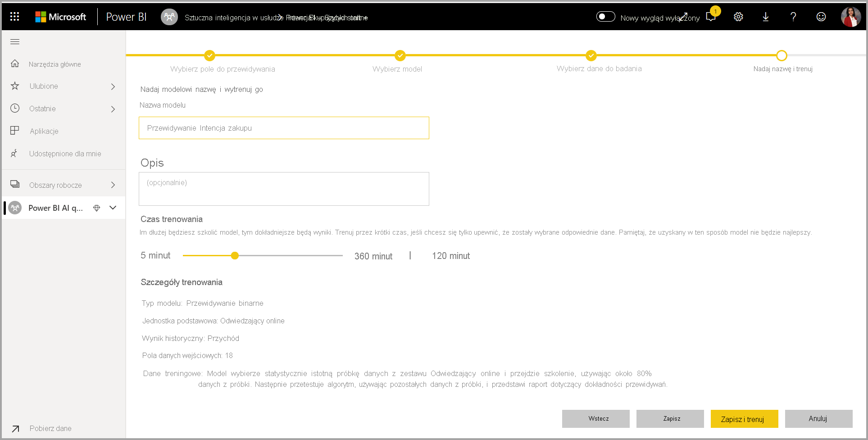
Task: Go to Narzędzia główne
Action: pyautogui.click(x=55, y=64)
